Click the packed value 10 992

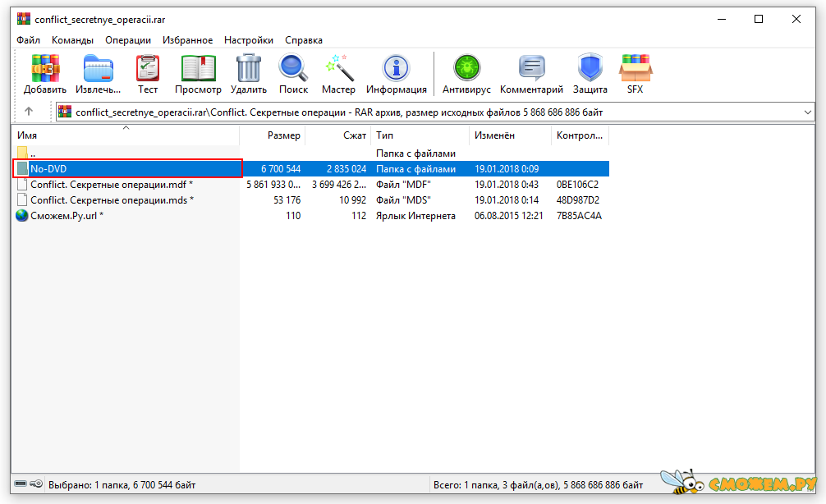[352, 200]
